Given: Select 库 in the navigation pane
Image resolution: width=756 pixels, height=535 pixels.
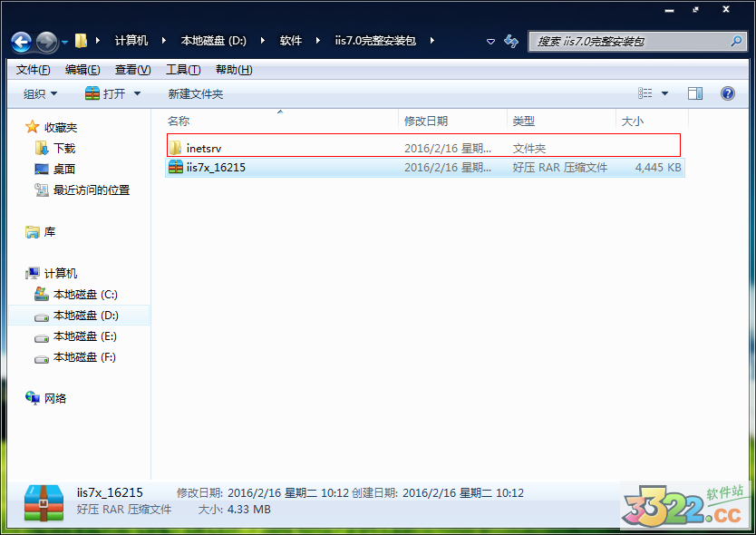Looking at the screenshot, I should pyautogui.click(x=50, y=232).
